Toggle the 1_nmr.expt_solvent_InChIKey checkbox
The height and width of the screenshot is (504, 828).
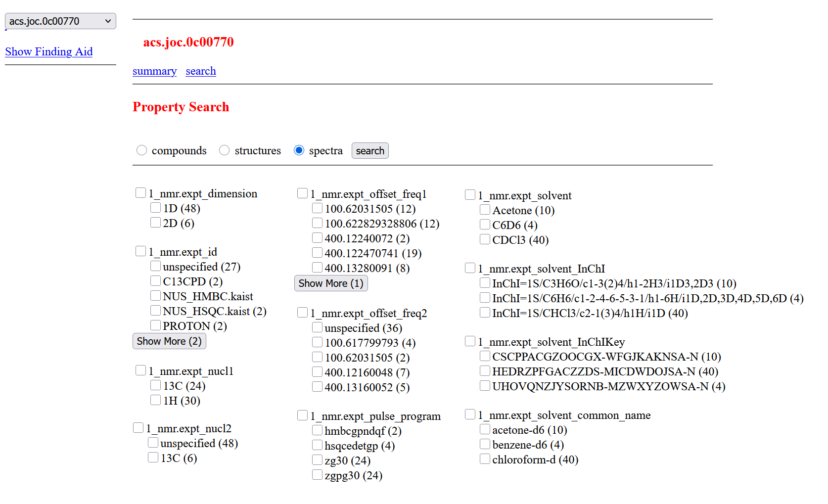click(470, 341)
